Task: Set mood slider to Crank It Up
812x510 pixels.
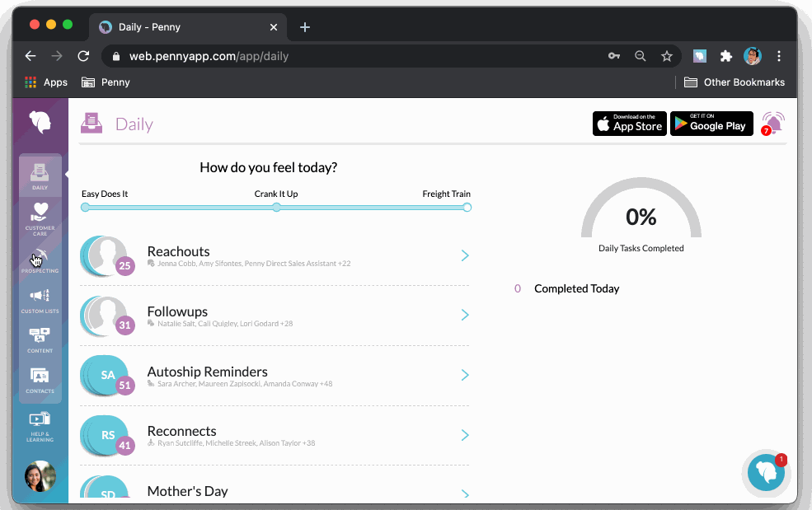Action: click(276, 208)
